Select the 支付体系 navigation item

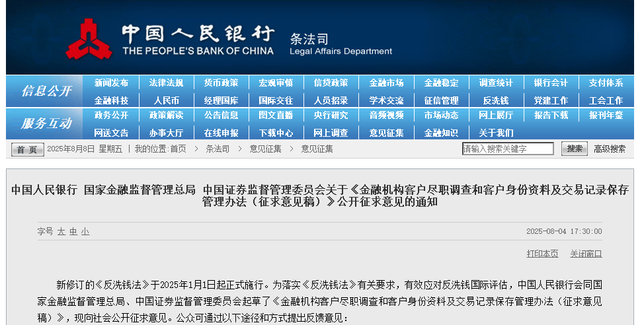606,83
